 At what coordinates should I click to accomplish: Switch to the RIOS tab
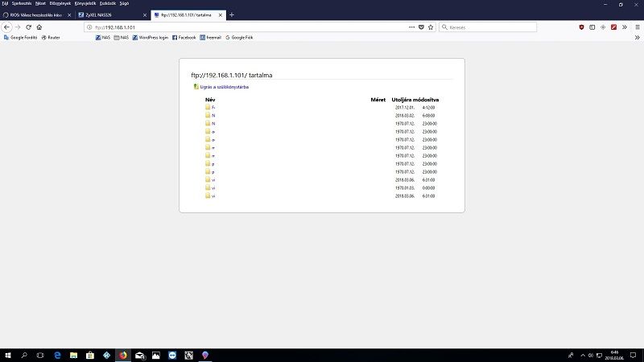pos(36,15)
